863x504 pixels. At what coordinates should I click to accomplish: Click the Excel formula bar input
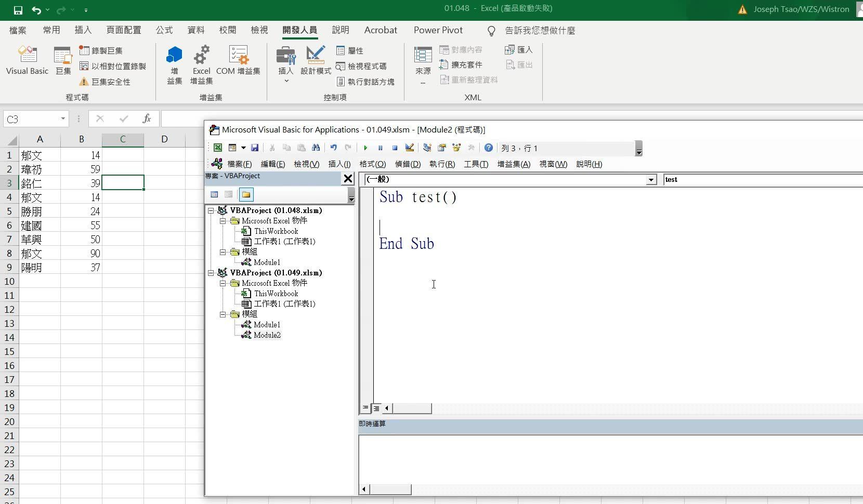pyautogui.click(x=512, y=119)
